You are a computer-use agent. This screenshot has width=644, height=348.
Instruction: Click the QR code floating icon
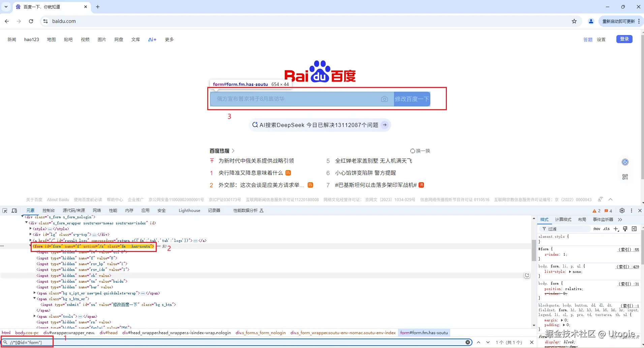coord(625,177)
